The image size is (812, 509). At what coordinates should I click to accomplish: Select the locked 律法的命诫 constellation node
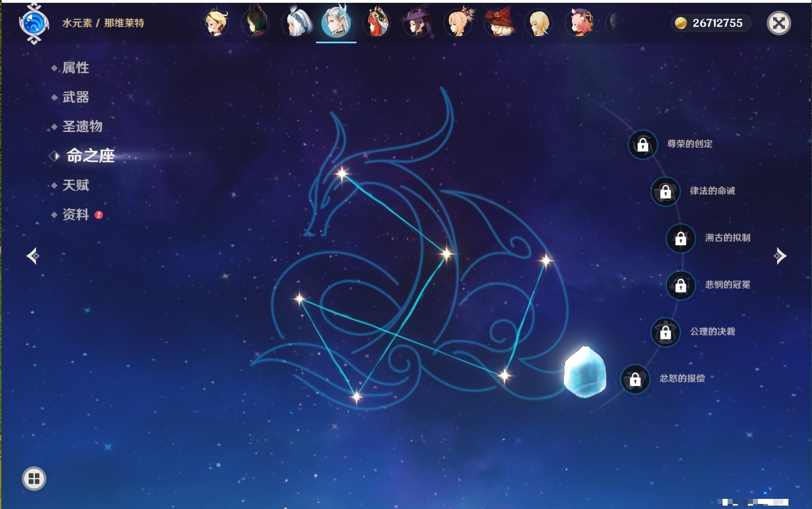pyautogui.click(x=666, y=191)
